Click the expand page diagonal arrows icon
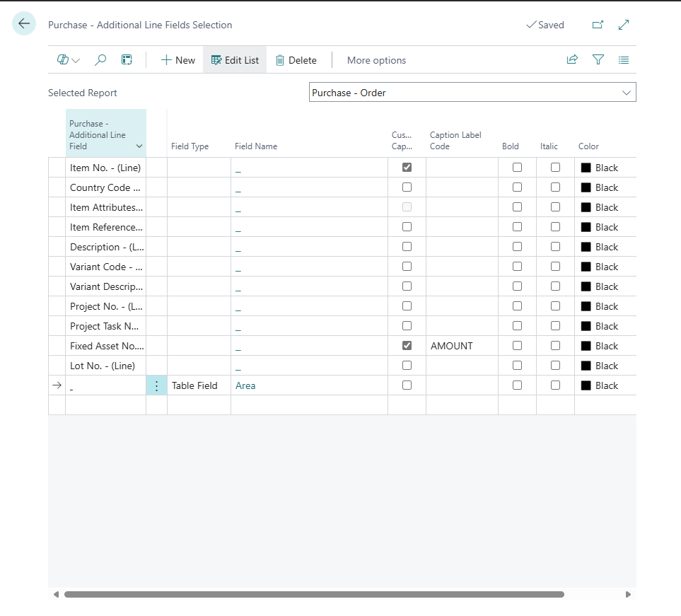The image size is (681, 616). click(x=624, y=25)
